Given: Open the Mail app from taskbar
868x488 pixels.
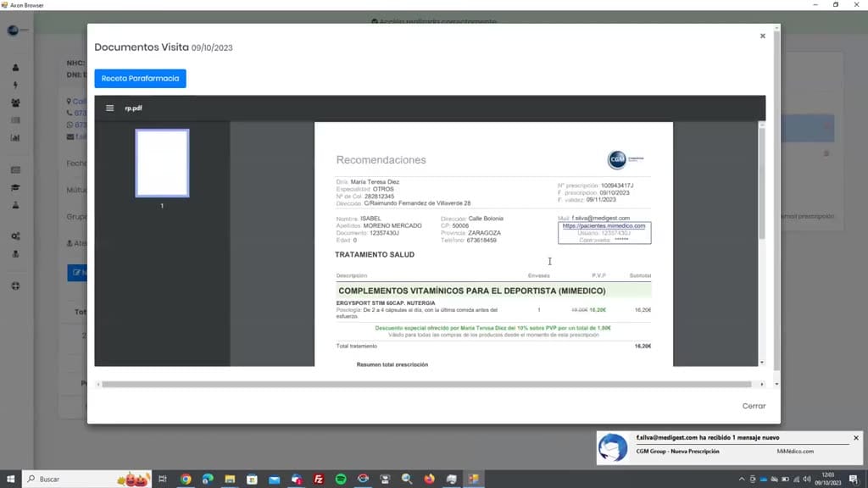Looking at the screenshot, I should click(x=274, y=480).
